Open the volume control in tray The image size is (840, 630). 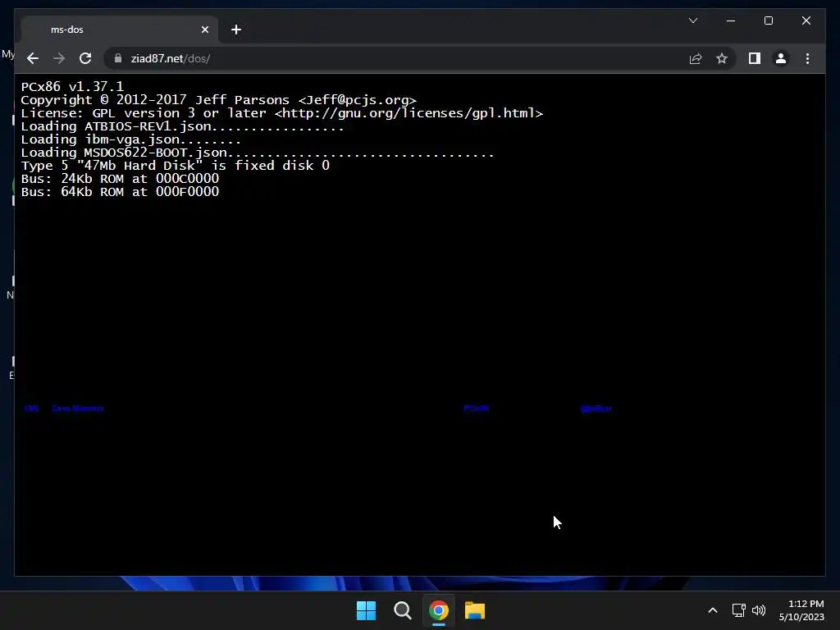point(759,610)
